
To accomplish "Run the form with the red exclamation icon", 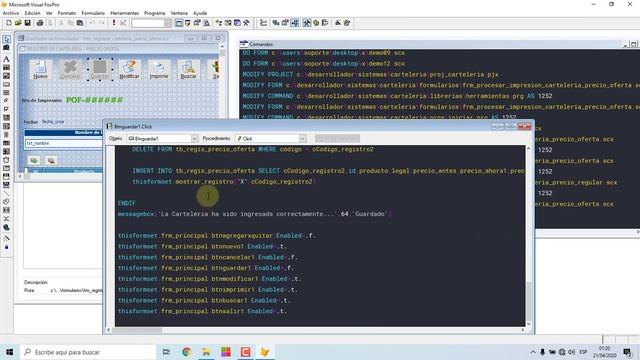I will pos(114,23).
